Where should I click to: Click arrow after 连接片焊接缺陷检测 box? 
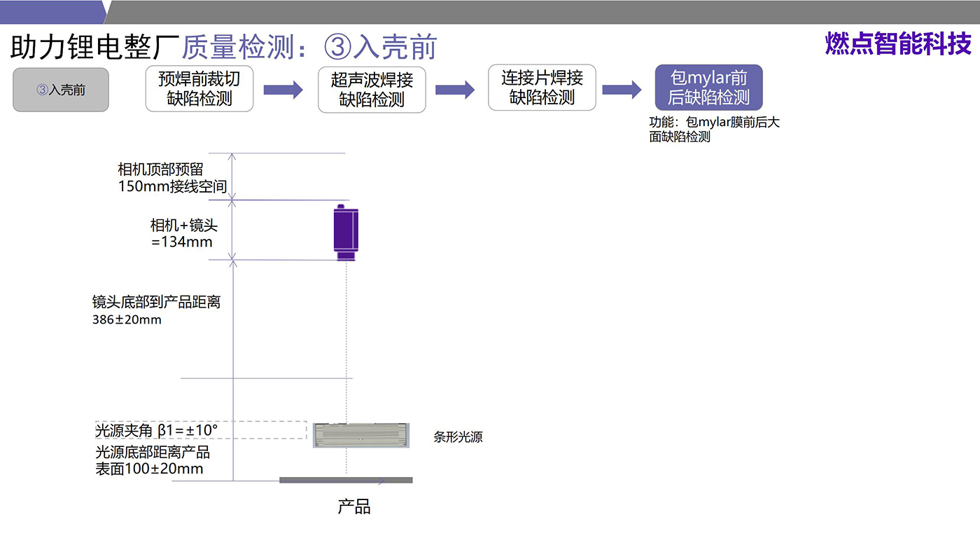point(622,89)
